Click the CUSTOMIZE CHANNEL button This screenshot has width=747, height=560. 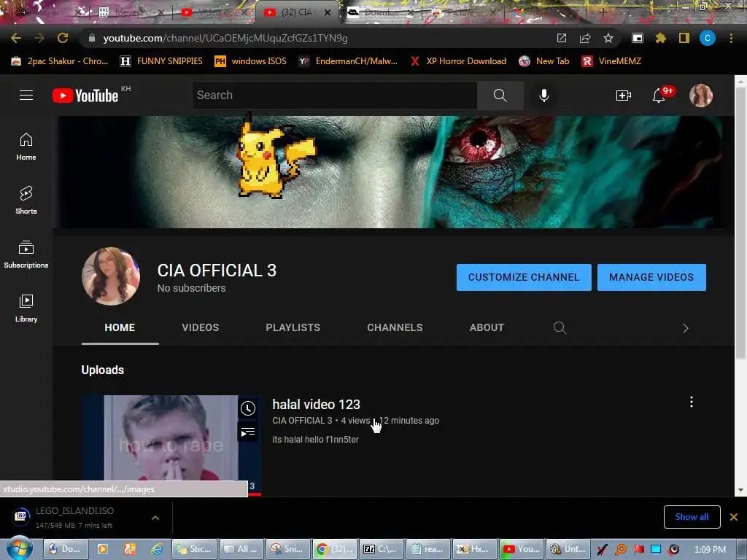click(x=524, y=277)
